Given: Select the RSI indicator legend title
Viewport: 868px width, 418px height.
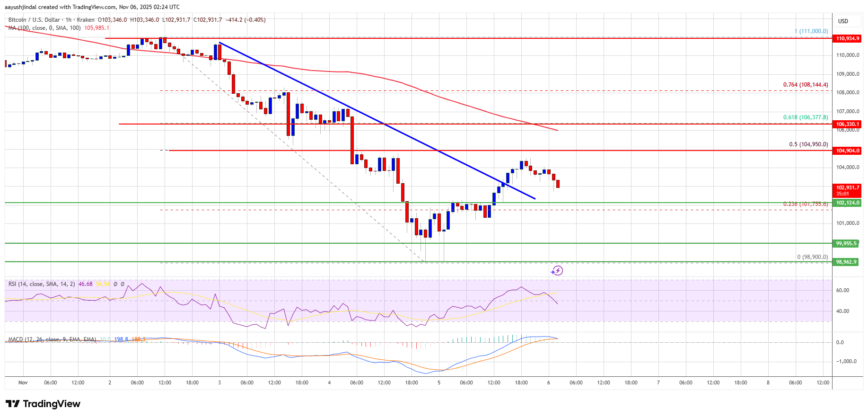Looking at the screenshot, I should tap(42, 284).
